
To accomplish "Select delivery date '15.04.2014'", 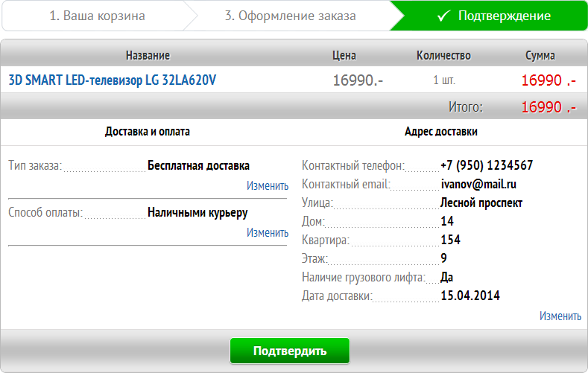I will [470, 296].
